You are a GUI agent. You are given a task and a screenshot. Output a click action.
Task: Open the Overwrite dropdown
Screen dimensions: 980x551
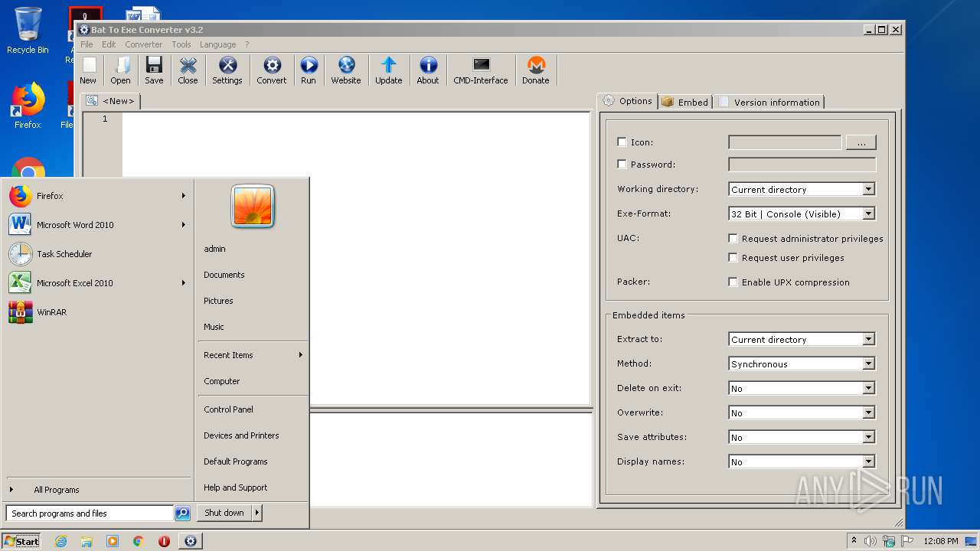(802, 412)
